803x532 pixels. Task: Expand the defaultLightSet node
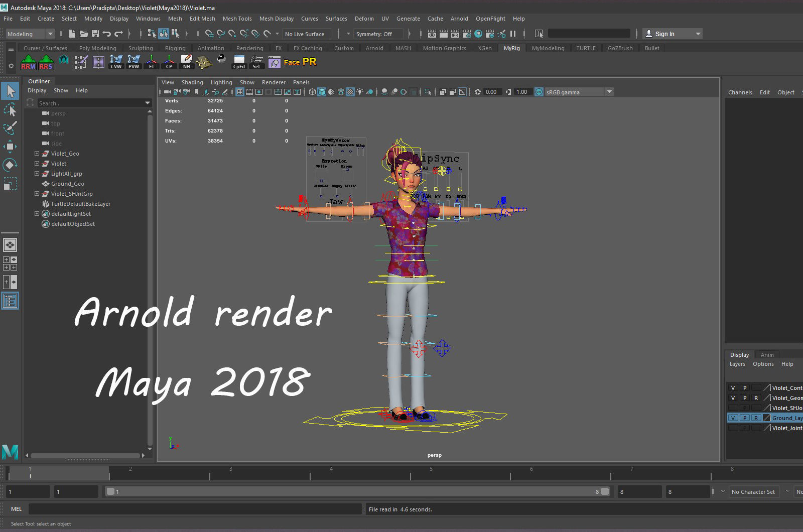point(37,214)
